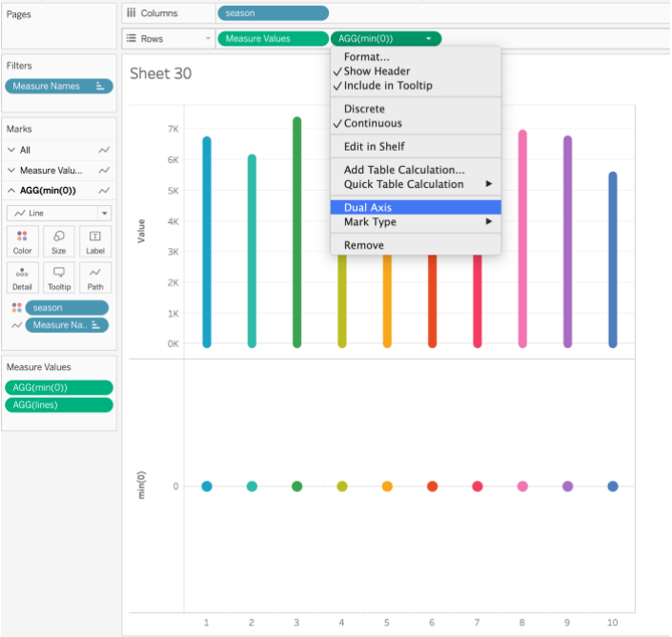Click line mark icon beside AGG(min(0)) card
Screen dimensions: 672x637
[104, 191]
